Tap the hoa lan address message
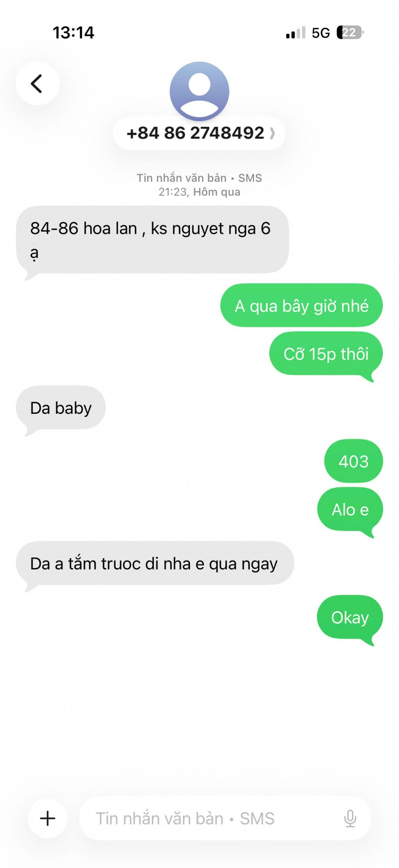This screenshot has width=399, height=868. click(153, 240)
